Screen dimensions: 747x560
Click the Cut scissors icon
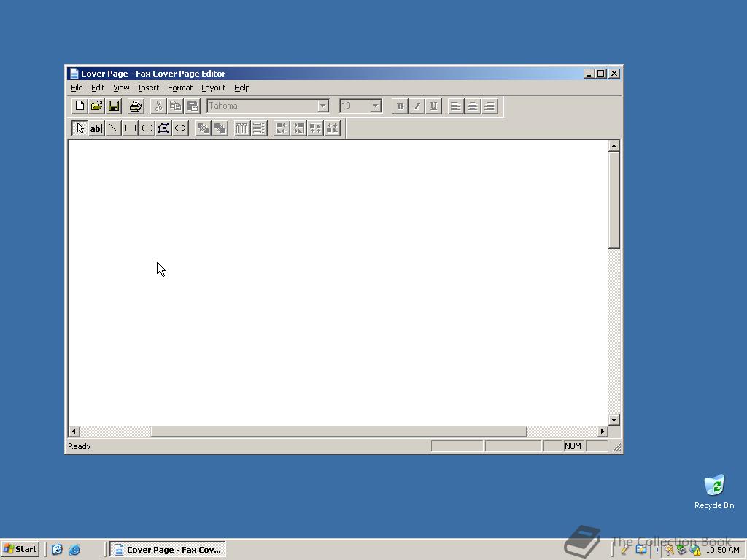click(158, 106)
